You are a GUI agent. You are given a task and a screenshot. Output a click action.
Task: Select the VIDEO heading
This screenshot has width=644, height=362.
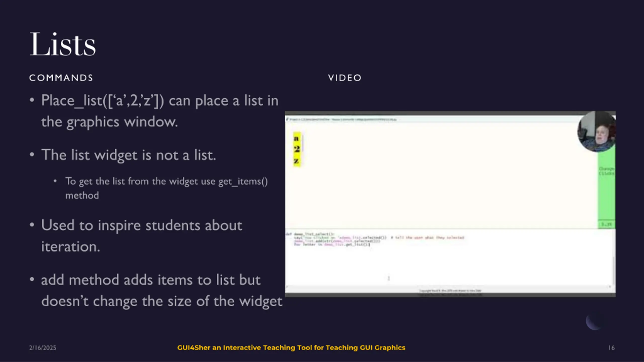click(x=345, y=78)
